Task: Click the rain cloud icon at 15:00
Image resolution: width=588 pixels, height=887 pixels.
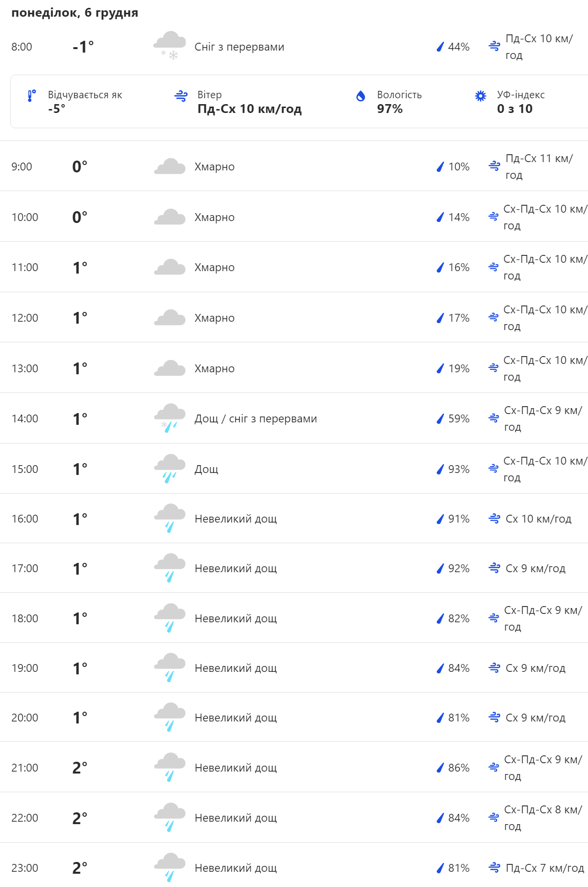Action: [x=169, y=469]
